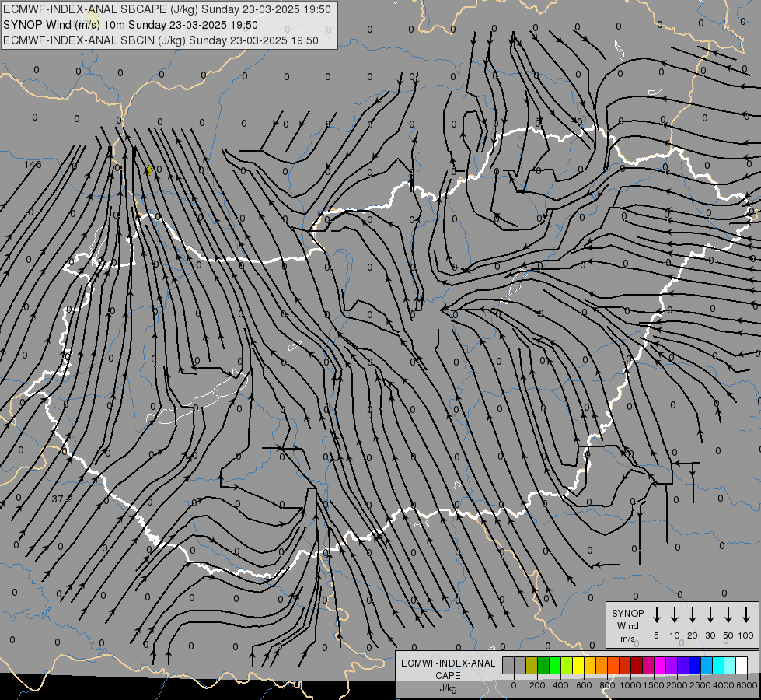761x700 pixels.
Task: Click the 10 m/s wind arrow in the legend
Action: [675, 615]
